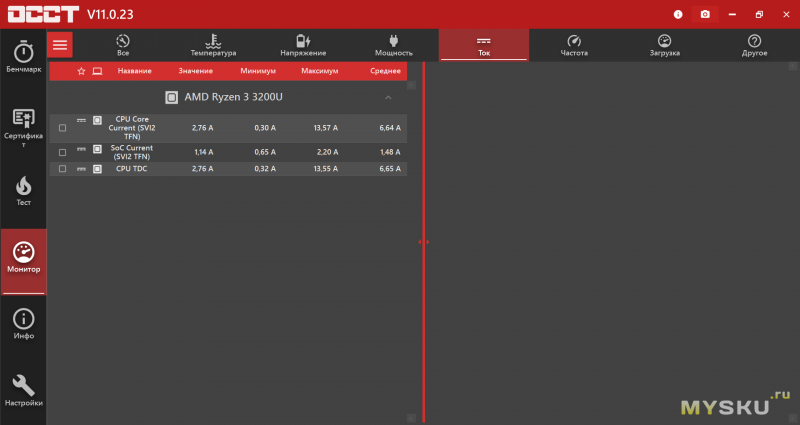Viewport: 800px width, 425px height.
Task: Open the Тест flame section
Action: click(x=23, y=191)
